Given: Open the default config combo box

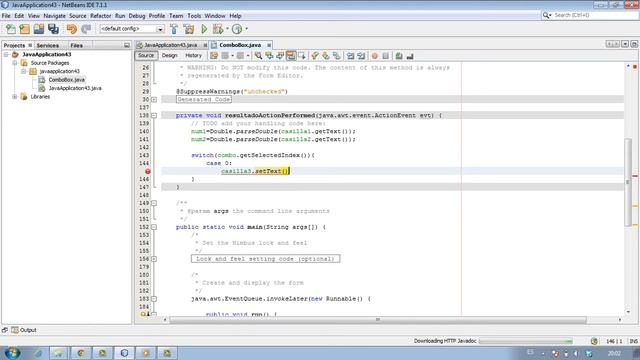Looking at the screenshot, I should click(132, 29).
